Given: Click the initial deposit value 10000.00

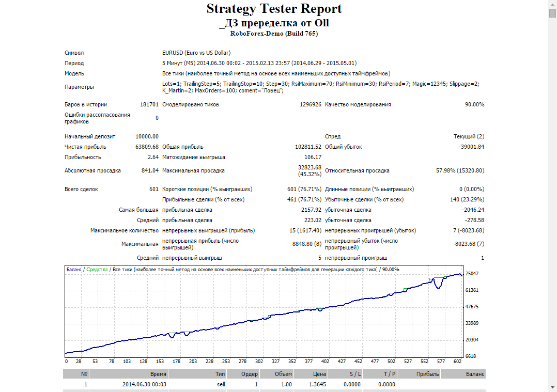Looking at the screenshot, I should point(147,136).
